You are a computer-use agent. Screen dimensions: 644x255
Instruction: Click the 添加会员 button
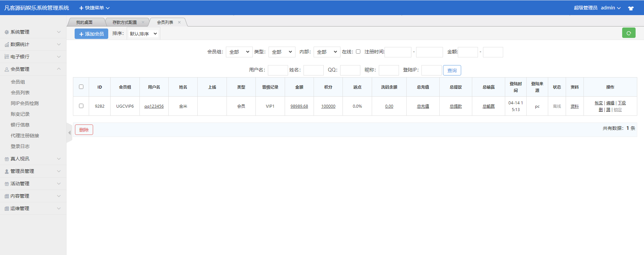click(91, 34)
